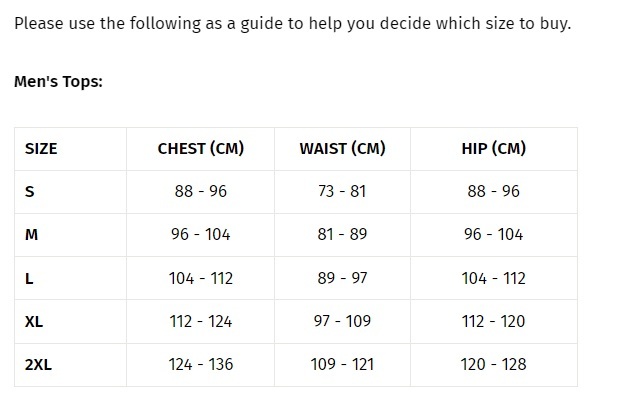Click waist value 89 - 97
The width and height of the screenshot is (642, 415).
point(342,279)
